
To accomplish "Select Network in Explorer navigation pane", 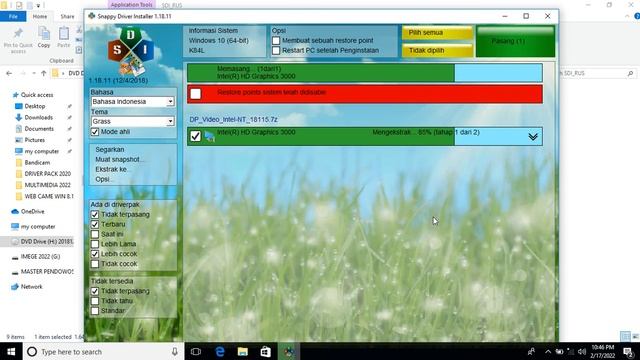I will 31,287.
